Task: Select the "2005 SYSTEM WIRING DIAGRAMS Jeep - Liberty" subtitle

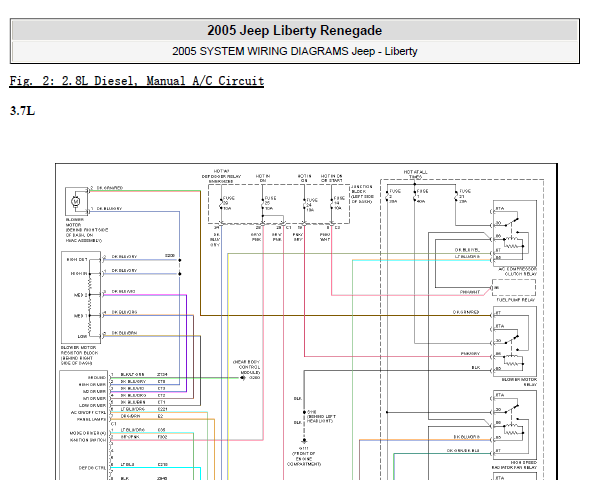Action: [x=294, y=51]
